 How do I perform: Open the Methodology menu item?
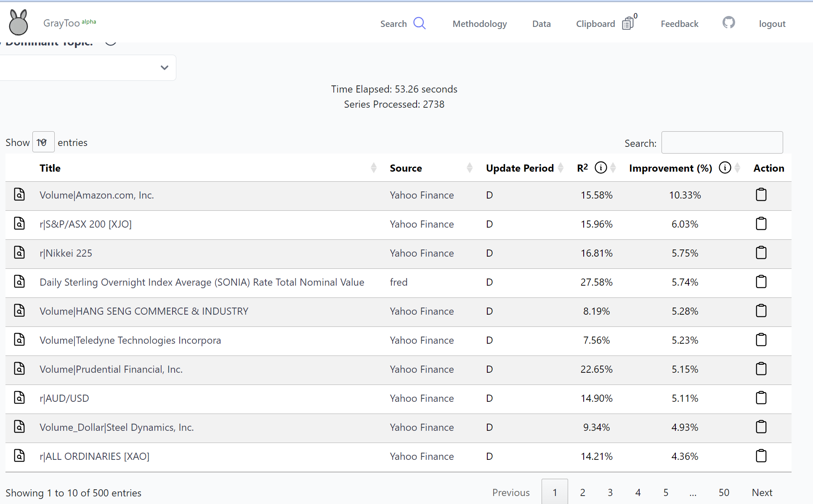tap(479, 23)
